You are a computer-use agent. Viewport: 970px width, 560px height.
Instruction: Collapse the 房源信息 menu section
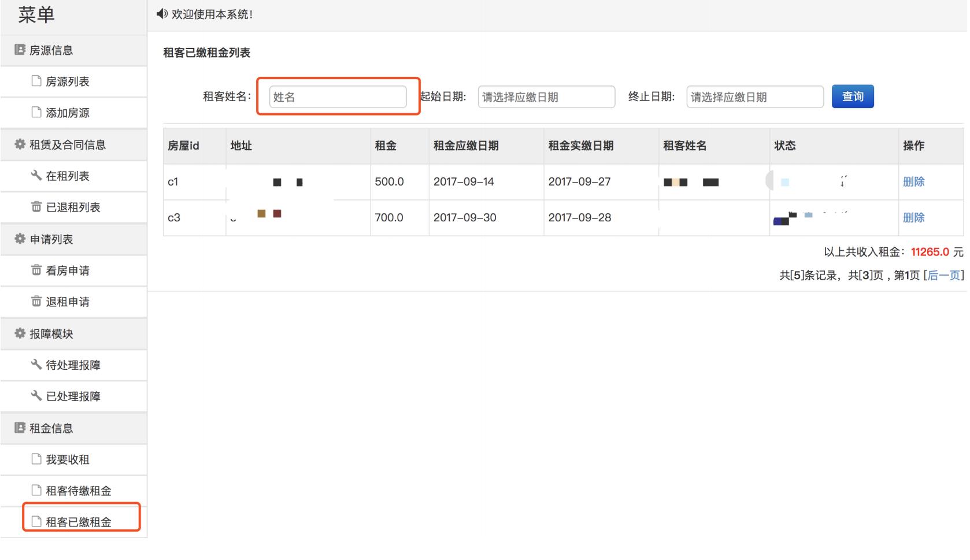(x=73, y=50)
